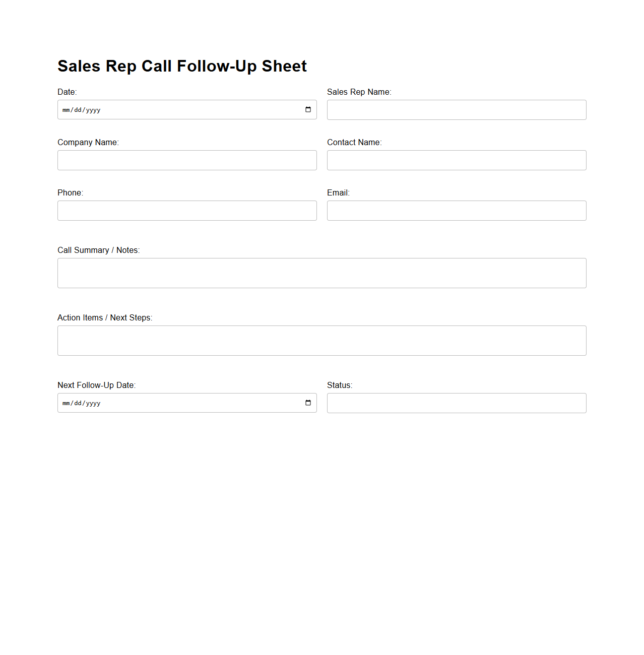Image resolution: width=644 pixels, height=655 pixels.
Task: Click the Status input field
Action: coord(456,403)
